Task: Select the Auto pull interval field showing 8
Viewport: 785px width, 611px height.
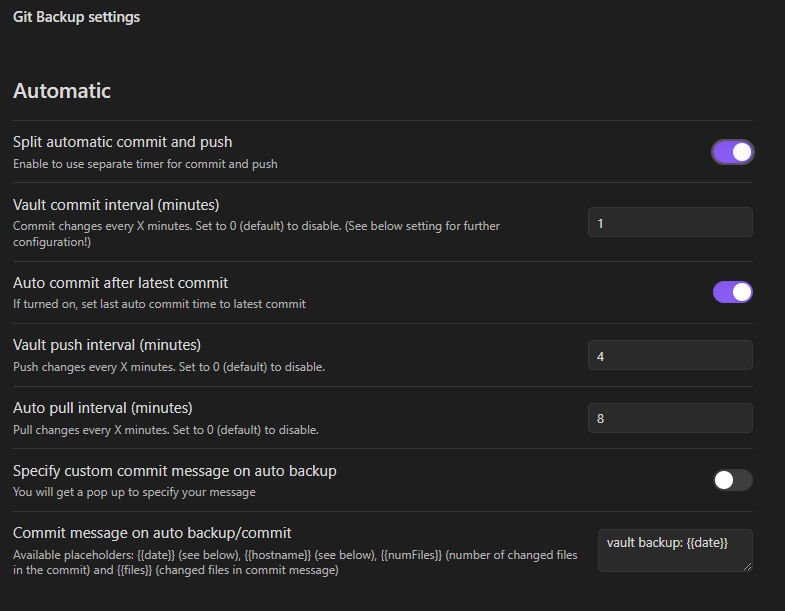Action: point(670,418)
